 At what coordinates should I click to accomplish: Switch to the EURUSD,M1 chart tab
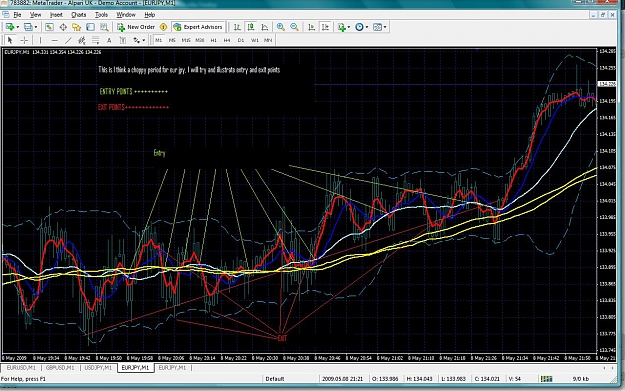(21, 367)
